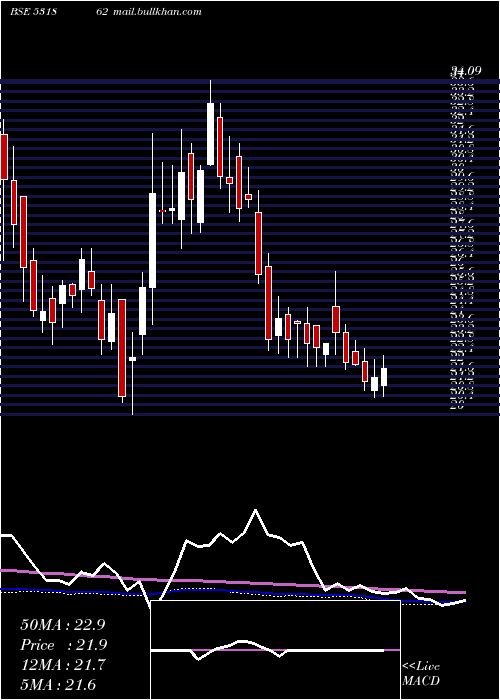Click the 12MA : 21.7 label

(x=62, y=665)
